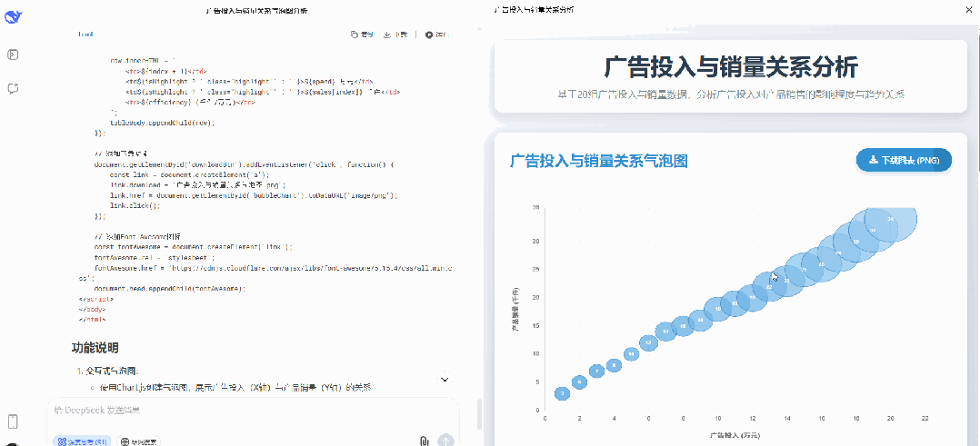980x446 pixels.
Task: Focus the DeepSeek message input field
Action: pos(253,411)
